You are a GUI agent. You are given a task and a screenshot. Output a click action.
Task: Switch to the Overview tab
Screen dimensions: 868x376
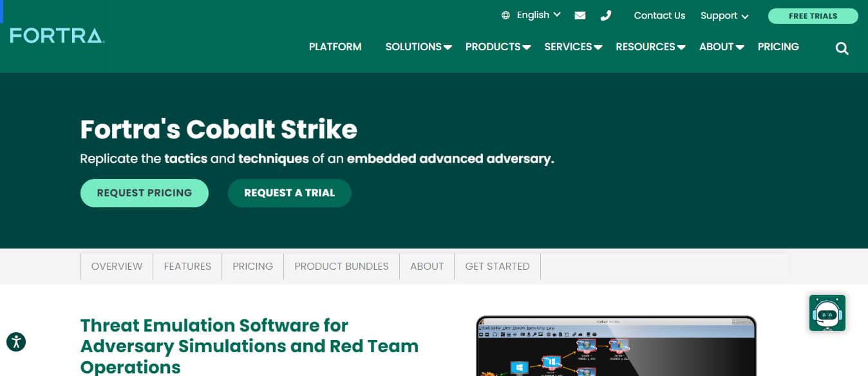[x=117, y=267]
